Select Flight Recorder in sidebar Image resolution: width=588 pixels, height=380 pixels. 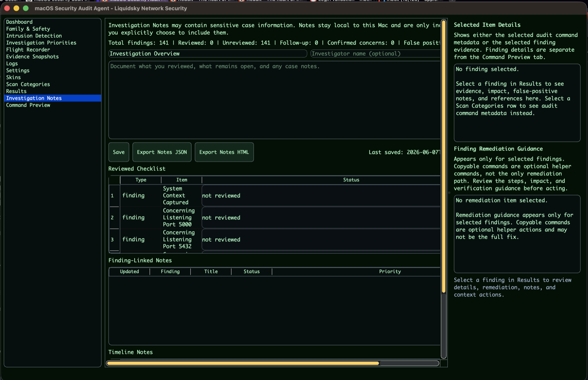pyautogui.click(x=53, y=50)
